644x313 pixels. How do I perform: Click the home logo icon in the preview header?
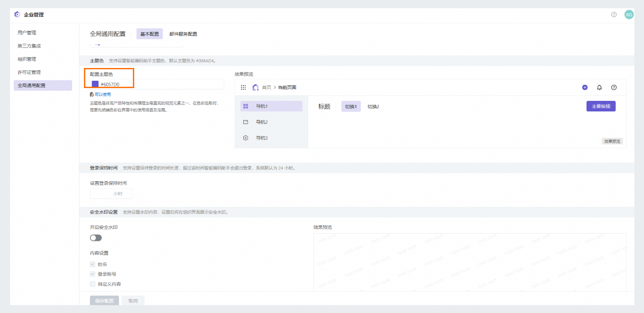click(x=256, y=87)
